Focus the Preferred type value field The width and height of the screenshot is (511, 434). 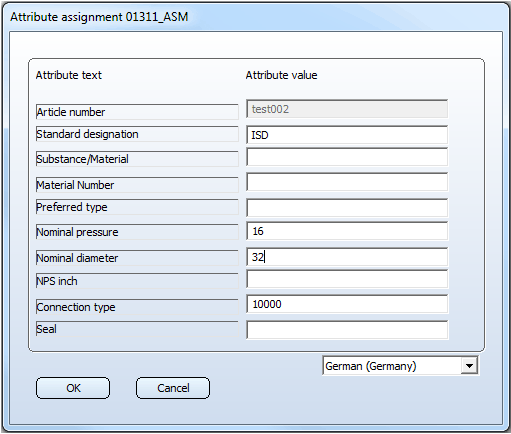coord(347,208)
